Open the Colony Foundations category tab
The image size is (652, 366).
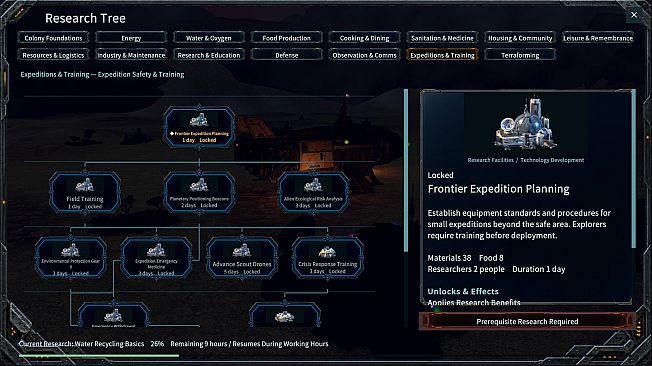click(53, 38)
